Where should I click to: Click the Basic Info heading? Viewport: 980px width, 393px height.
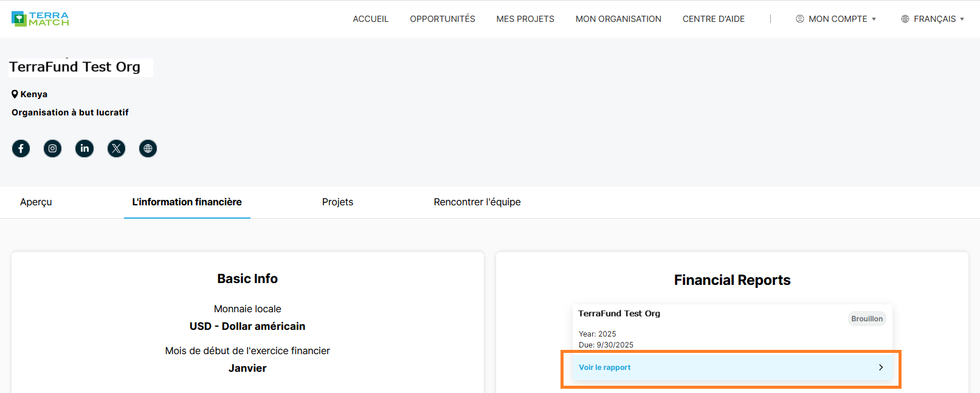(247, 279)
